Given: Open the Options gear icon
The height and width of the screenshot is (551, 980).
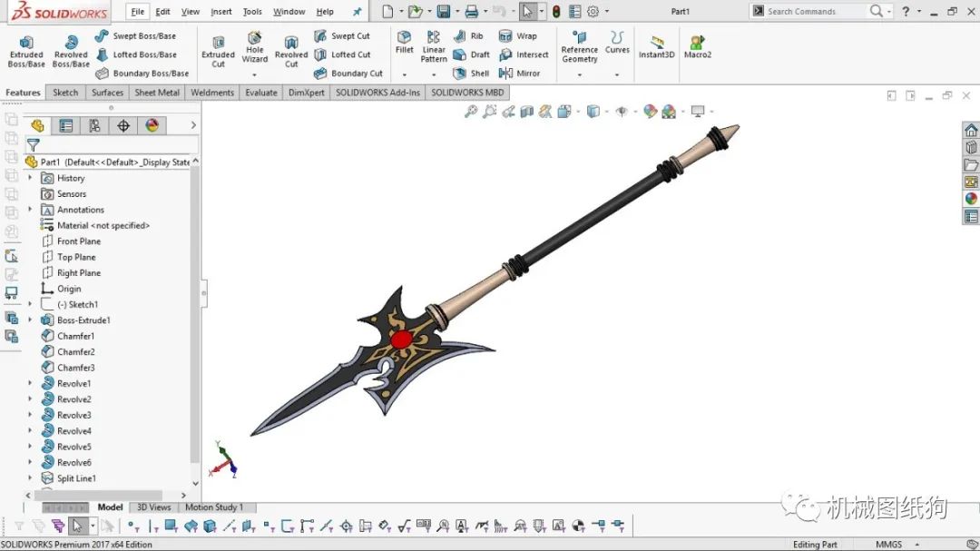Looking at the screenshot, I should click(x=593, y=11).
